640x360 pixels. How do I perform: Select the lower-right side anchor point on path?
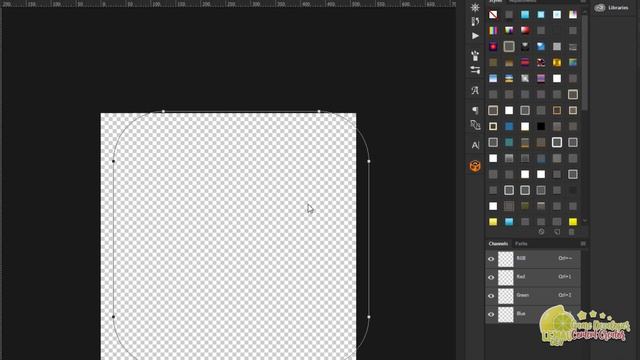pyautogui.click(x=369, y=317)
